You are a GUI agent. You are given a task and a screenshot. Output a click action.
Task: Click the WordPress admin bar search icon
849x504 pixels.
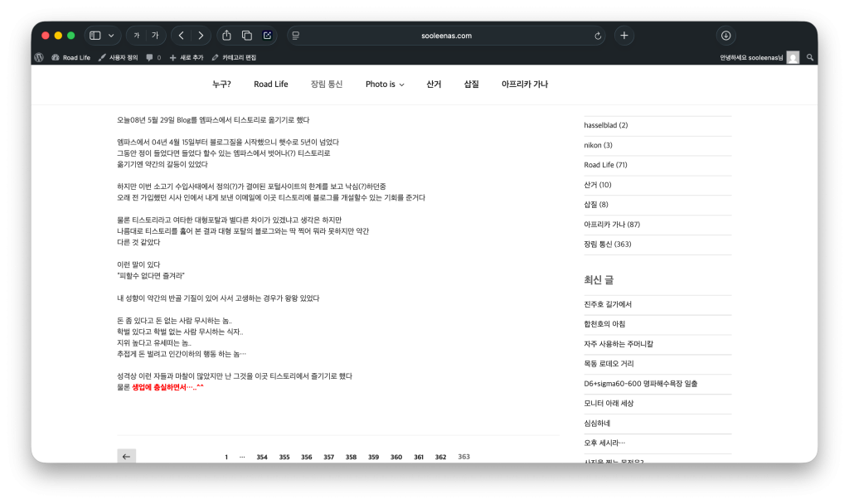[x=810, y=57]
